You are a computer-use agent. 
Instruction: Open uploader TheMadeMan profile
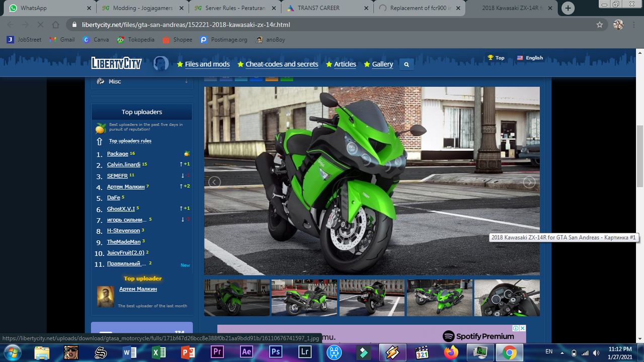click(124, 242)
